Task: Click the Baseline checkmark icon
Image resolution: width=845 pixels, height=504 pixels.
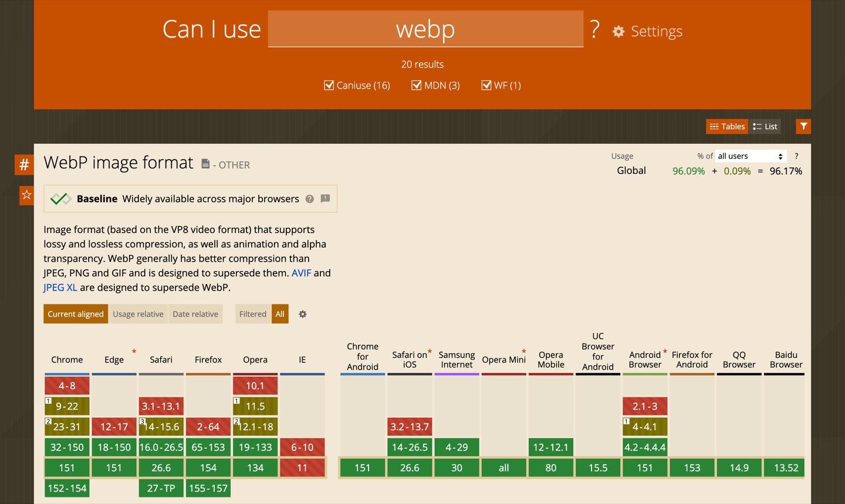Action: (x=60, y=199)
